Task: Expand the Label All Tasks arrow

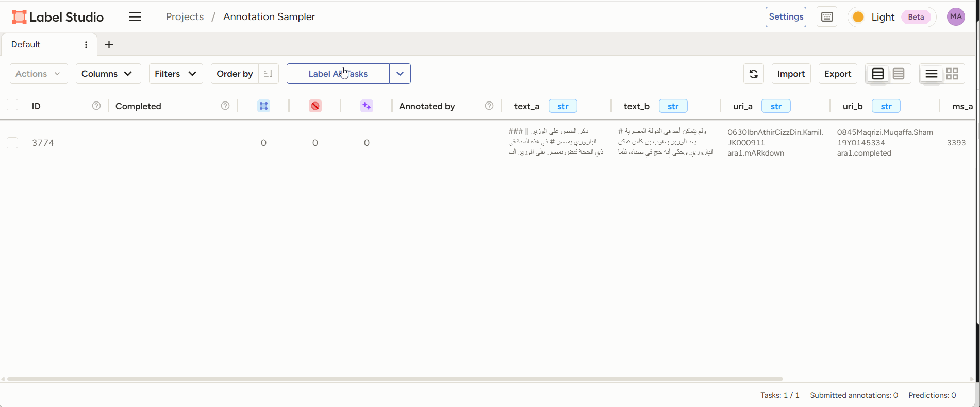Action: [x=400, y=74]
